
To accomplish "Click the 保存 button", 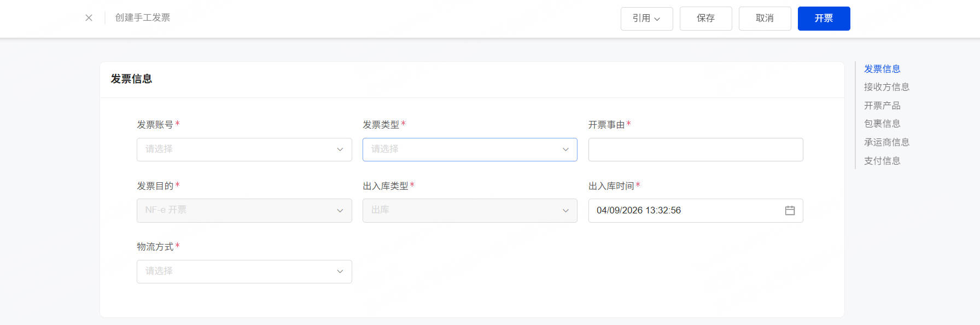I will [x=705, y=19].
